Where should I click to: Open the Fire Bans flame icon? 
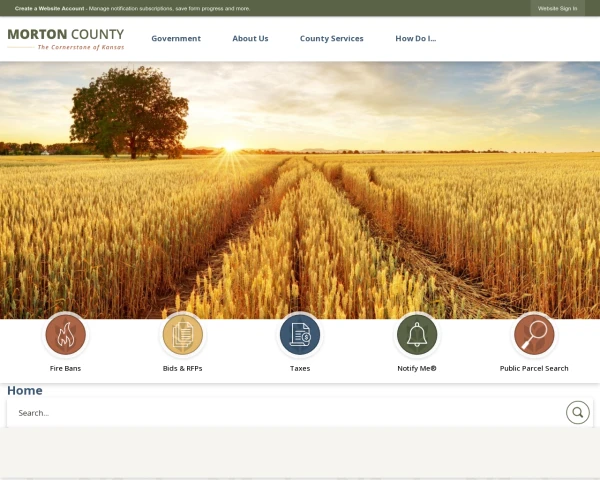click(65, 335)
